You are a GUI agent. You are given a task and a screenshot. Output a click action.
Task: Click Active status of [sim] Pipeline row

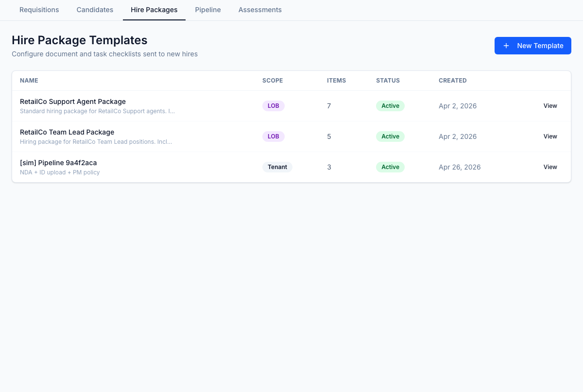point(390,167)
